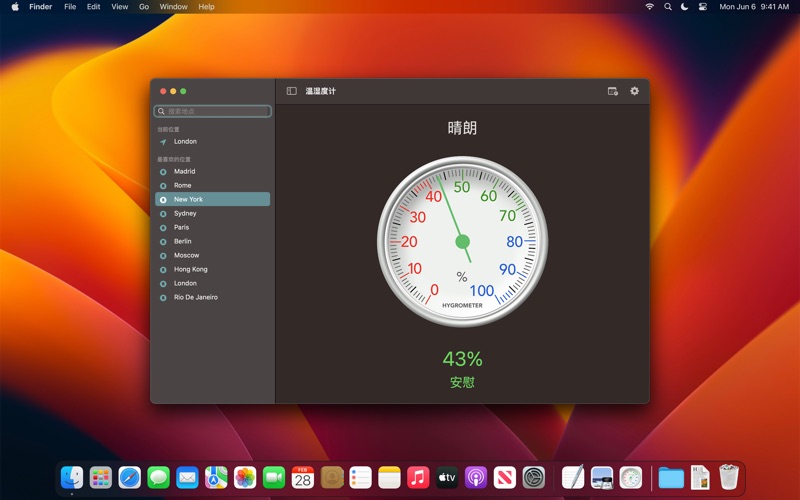Open the settings gear in toolbar
The height and width of the screenshot is (500, 800).
click(x=634, y=91)
